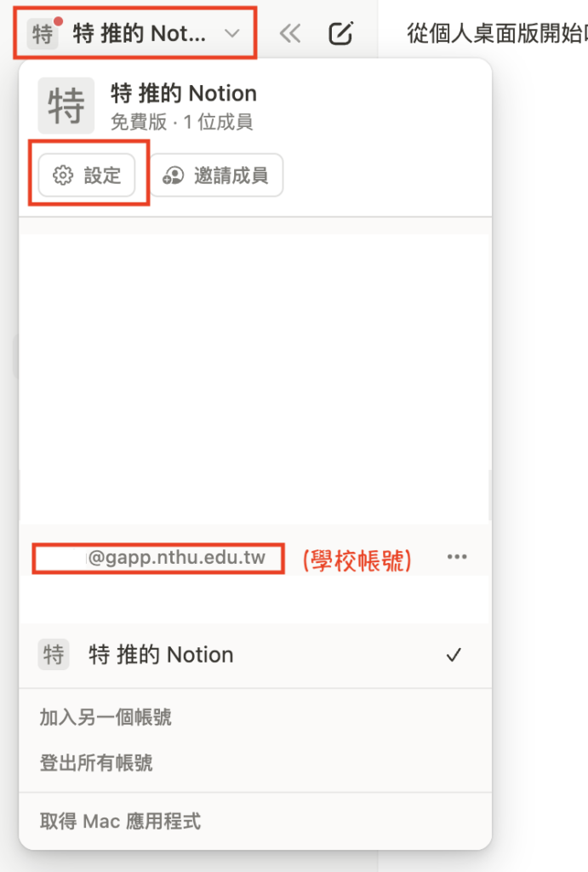The width and height of the screenshot is (588, 872).
Task: Click the @gapp.nthu.edu.tw account email
Action: (x=176, y=559)
